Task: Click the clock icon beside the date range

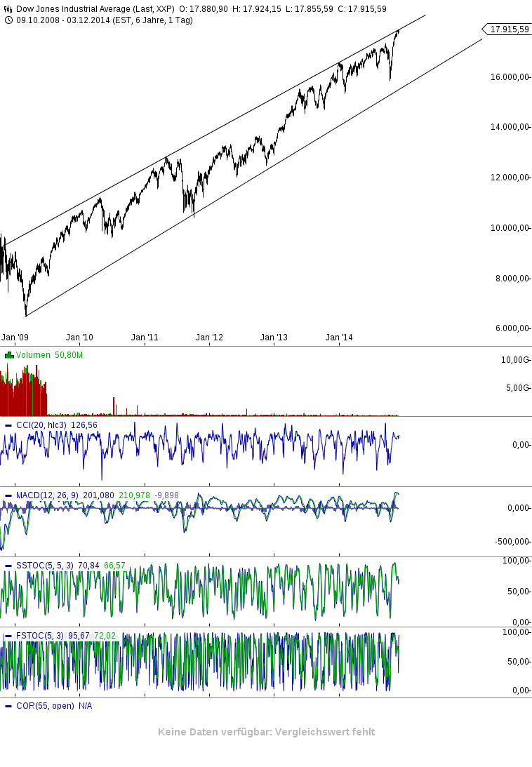Action: click(8, 20)
